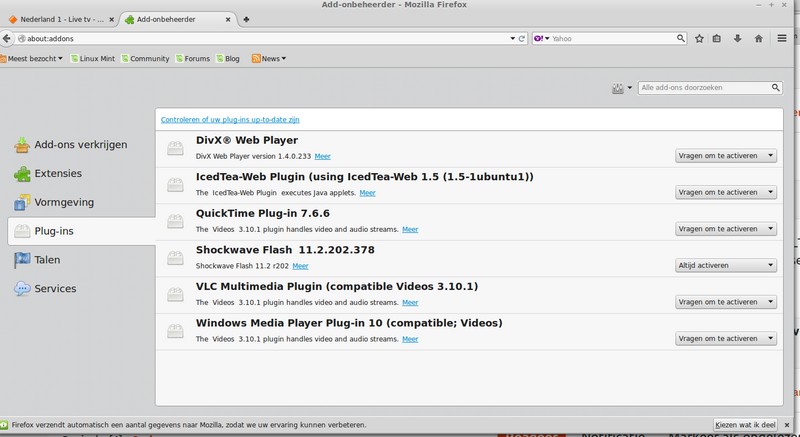Open the Downloads arrow icon
This screenshot has width=800, height=437.
tap(737, 38)
